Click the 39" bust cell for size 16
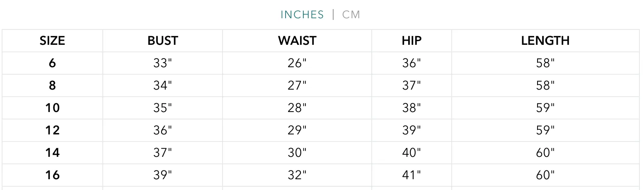644x190 pixels. 162,175
